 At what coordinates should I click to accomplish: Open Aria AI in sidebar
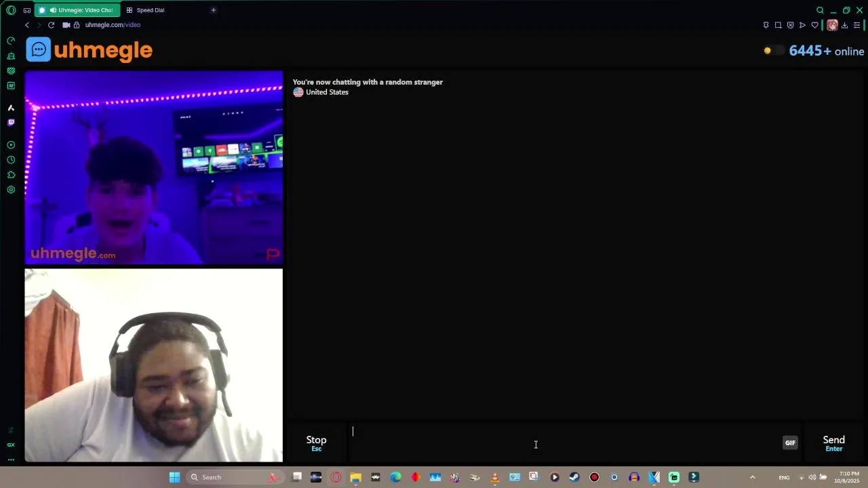pos(11,108)
